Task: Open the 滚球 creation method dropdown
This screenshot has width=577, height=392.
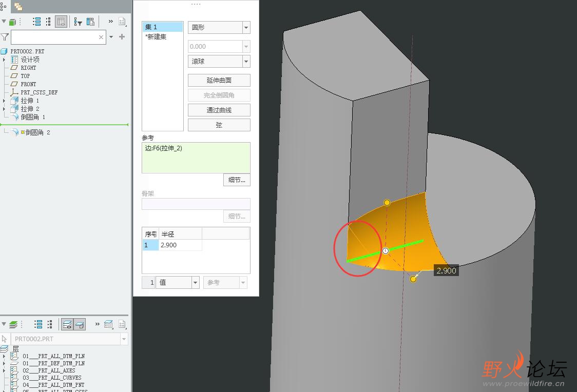Action: pyautogui.click(x=246, y=62)
